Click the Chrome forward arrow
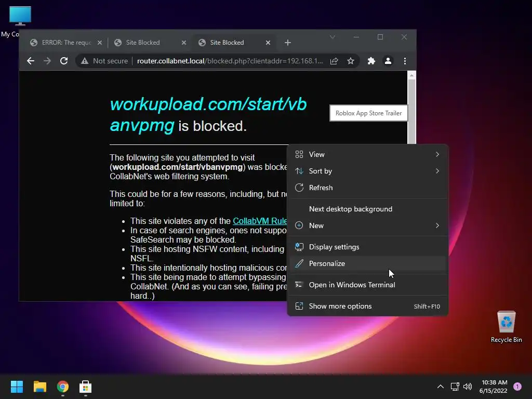 (x=47, y=61)
